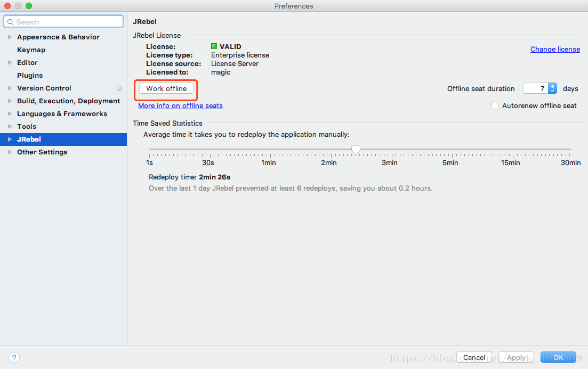
Task: Open More info on offline seats link
Action: (180, 105)
